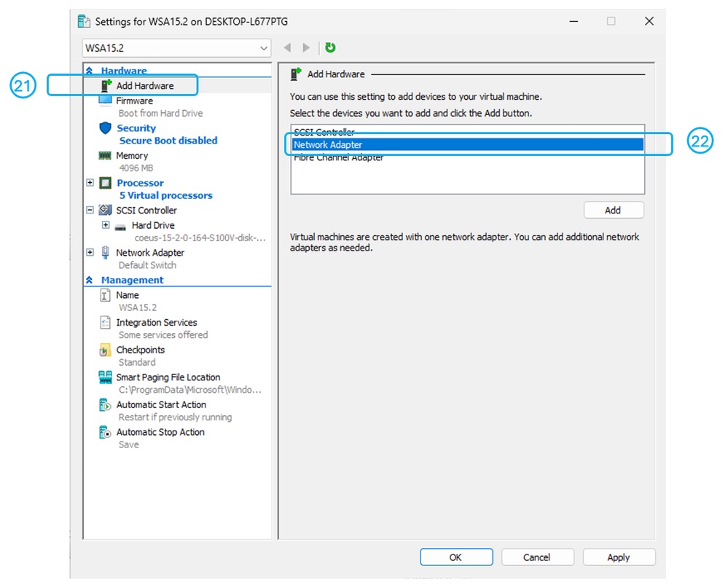
Task: Click the forward navigation arrow
Action: [306, 47]
